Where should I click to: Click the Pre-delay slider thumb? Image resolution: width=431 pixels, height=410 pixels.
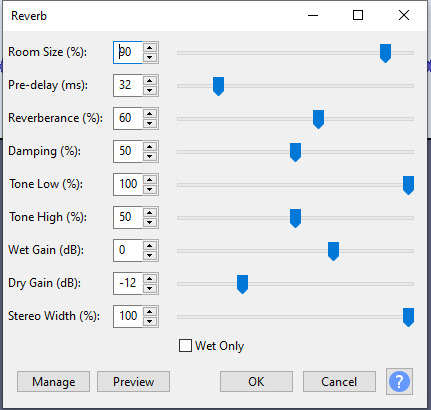[x=218, y=86]
